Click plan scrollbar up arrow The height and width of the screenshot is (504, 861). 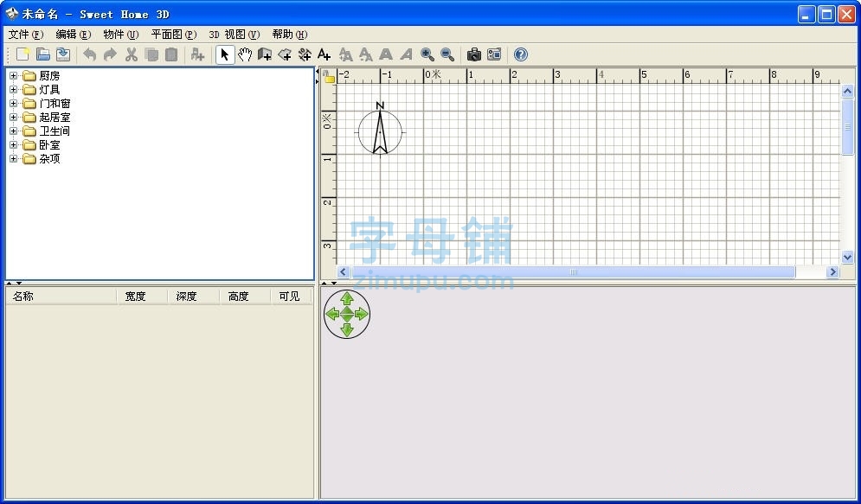tap(847, 91)
